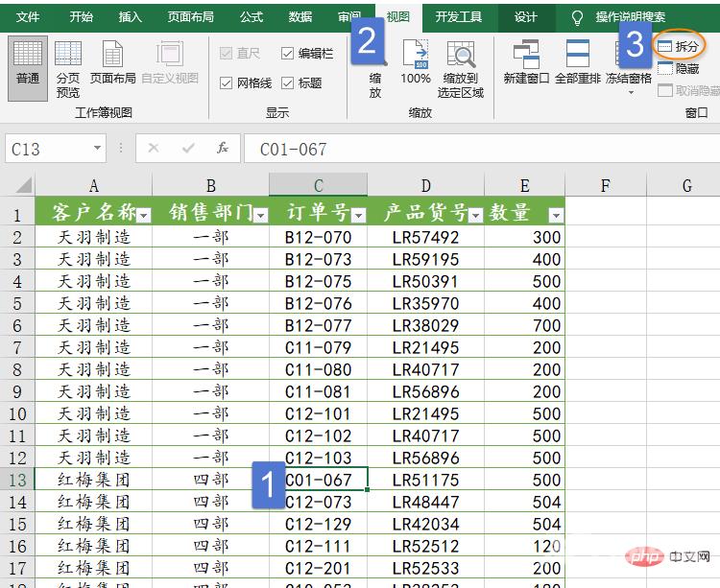Click the 100% zoom icon
This screenshot has height=588, width=720.
pos(415,63)
